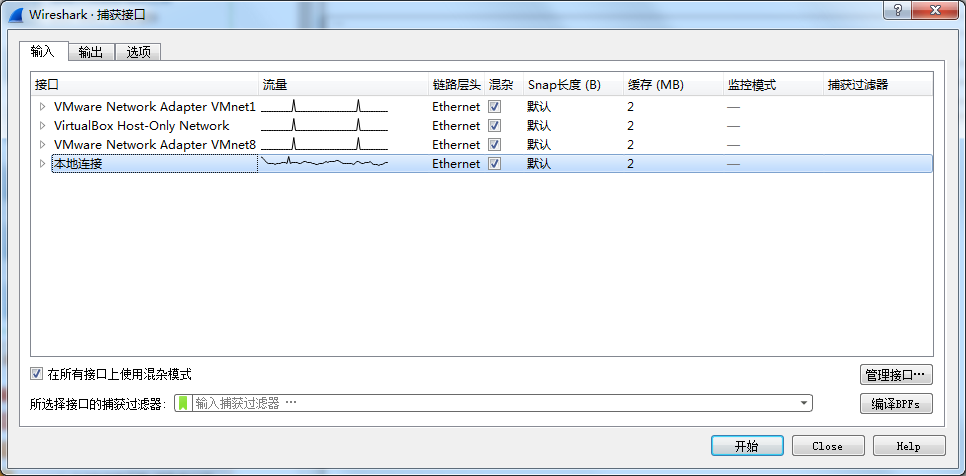This screenshot has height=476, width=966.
Task: Click traffic sparkline of VMnet1 row
Action: click(x=325, y=106)
